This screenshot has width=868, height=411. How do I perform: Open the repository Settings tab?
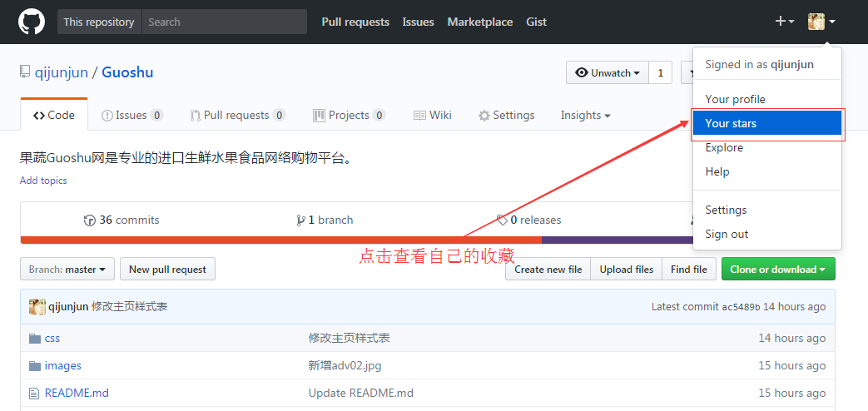507,115
